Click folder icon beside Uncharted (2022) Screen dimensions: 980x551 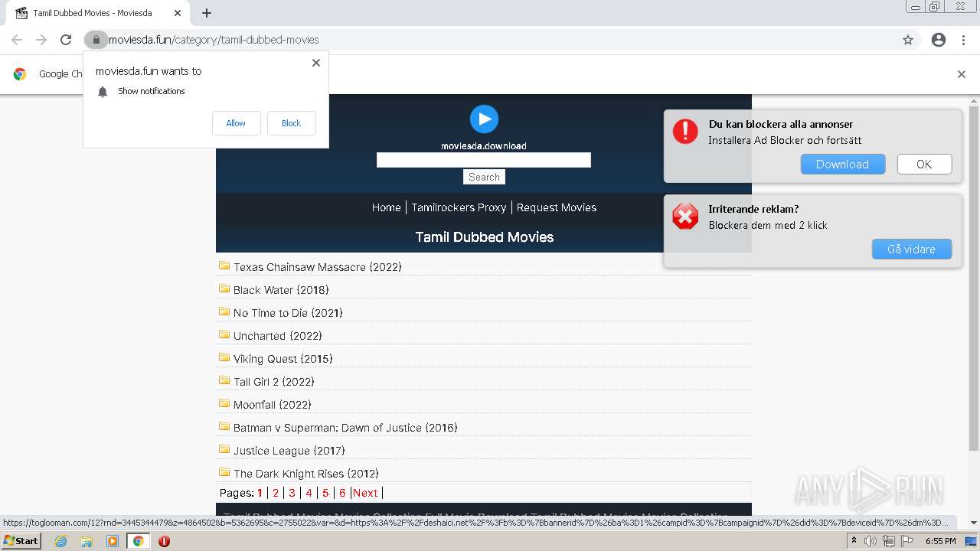[x=224, y=334]
